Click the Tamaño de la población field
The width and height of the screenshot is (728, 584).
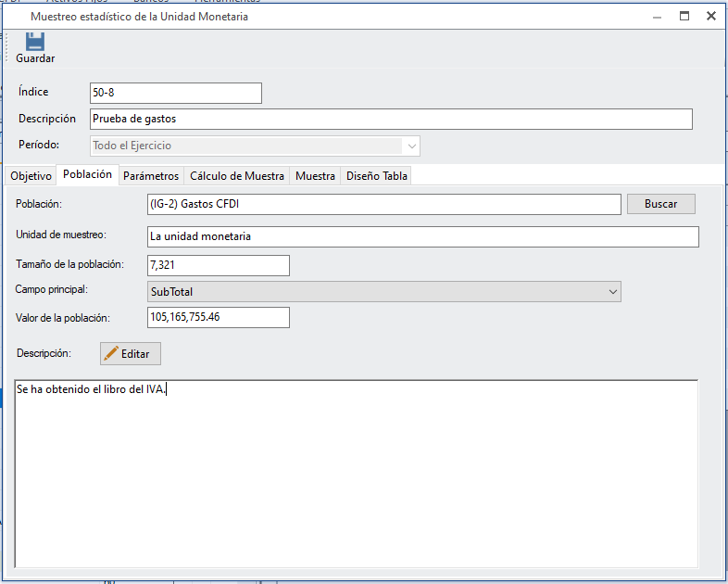(218, 266)
